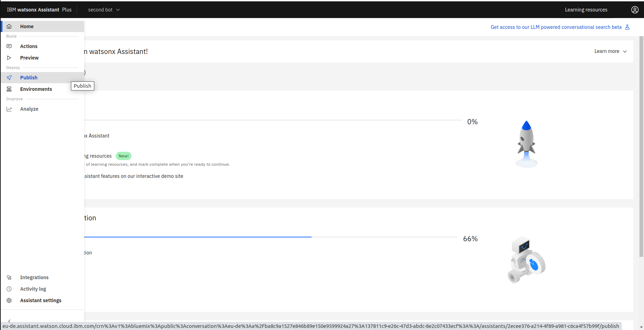Click the Learn more chevron arrow
The height and width of the screenshot is (330, 644).
point(625,52)
